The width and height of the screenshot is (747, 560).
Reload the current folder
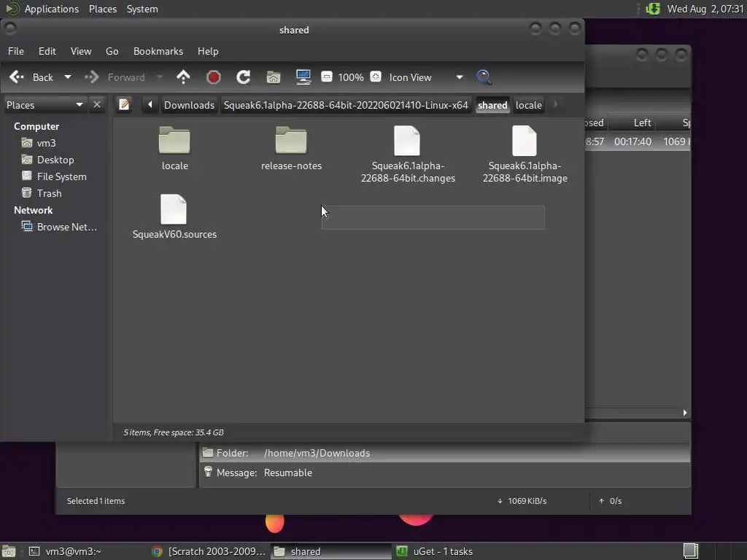[244, 77]
